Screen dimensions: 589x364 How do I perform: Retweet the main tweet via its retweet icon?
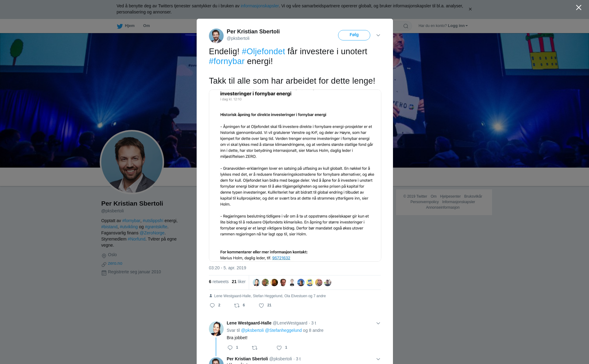pyautogui.click(x=237, y=305)
